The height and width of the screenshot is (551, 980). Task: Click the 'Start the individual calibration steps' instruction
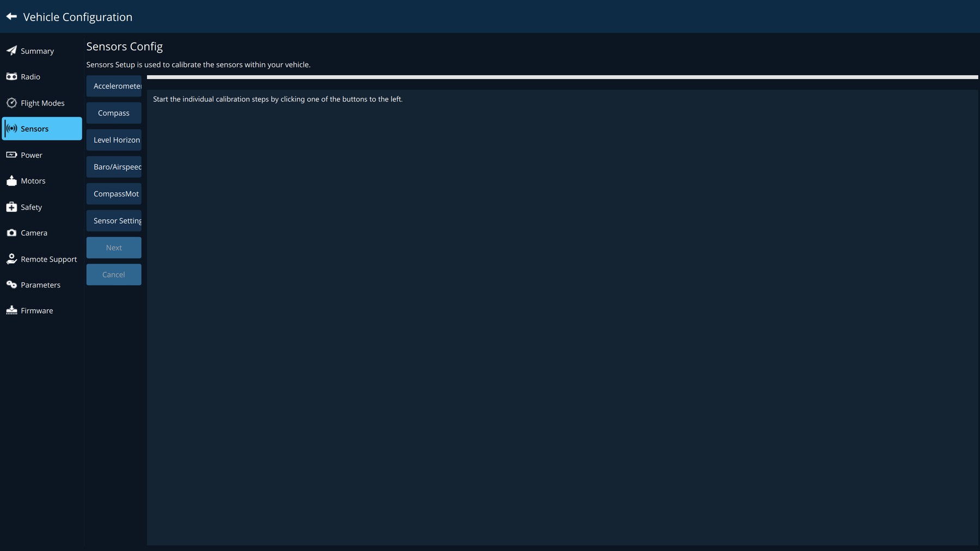(x=278, y=99)
